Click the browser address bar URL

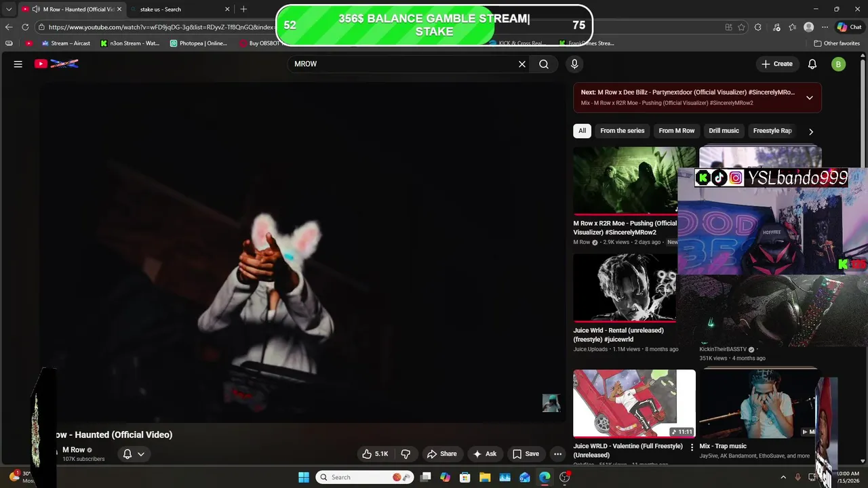(161, 27)
